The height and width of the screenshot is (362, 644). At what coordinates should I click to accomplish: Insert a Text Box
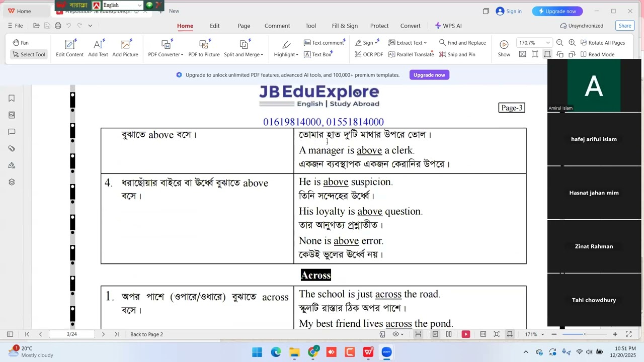tap(317, 54)
